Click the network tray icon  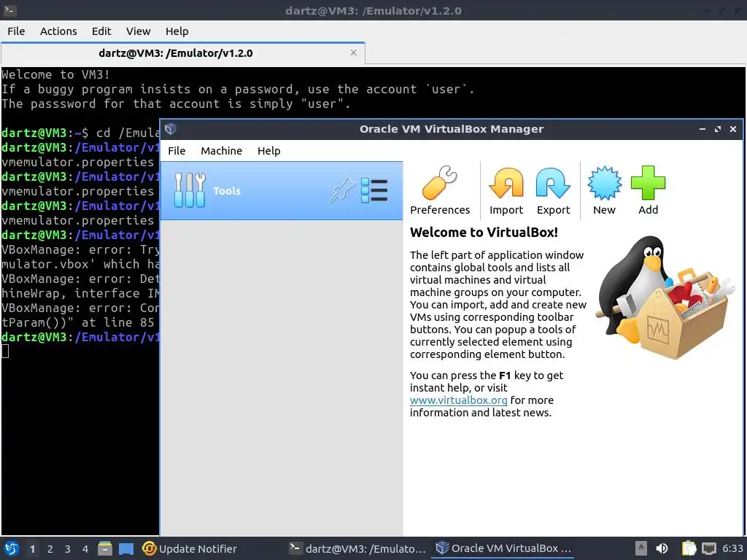coord(709,548)
